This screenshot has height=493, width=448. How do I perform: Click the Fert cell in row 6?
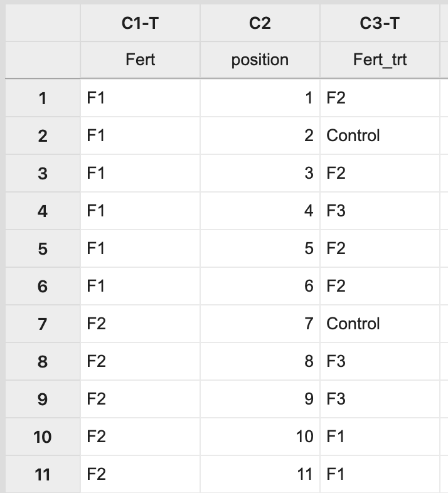pyautogui.click(x=140, y=286)
